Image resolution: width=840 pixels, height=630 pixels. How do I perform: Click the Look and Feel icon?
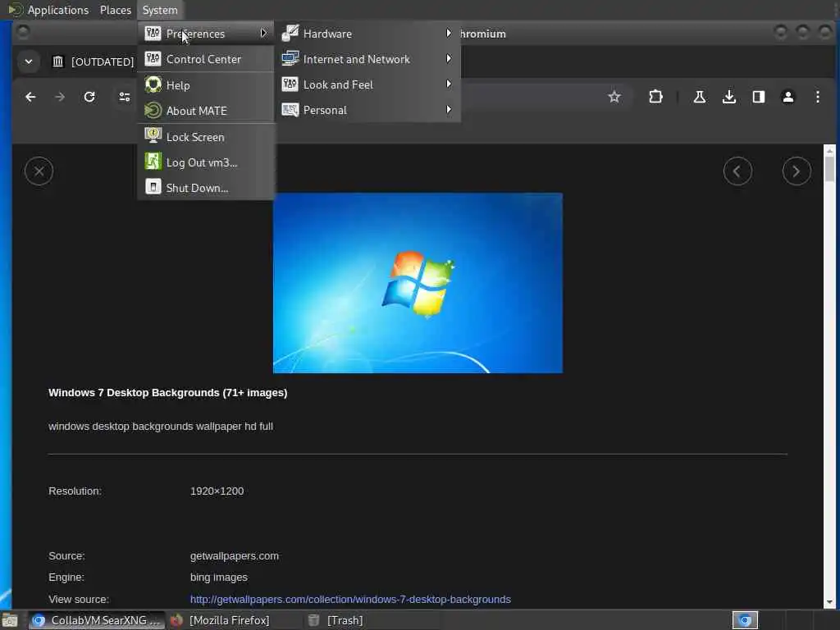click(290, 84)
